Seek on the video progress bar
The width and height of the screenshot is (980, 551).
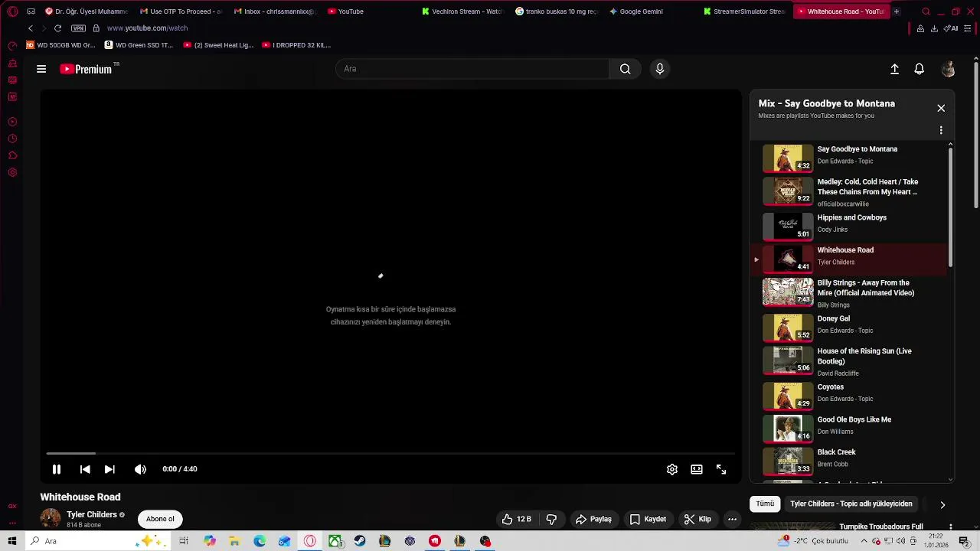(390, 453)
